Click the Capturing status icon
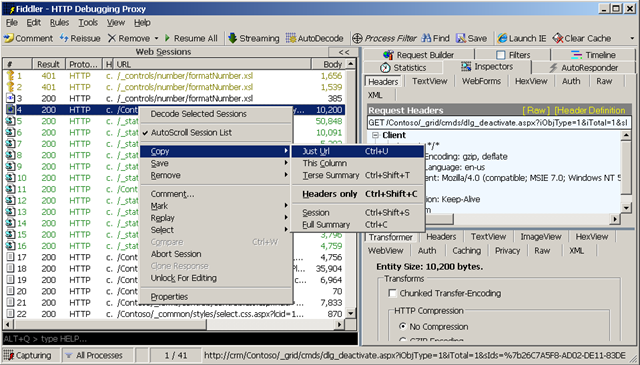This screenshot has width=640, height=365. [x=9, y=355]
